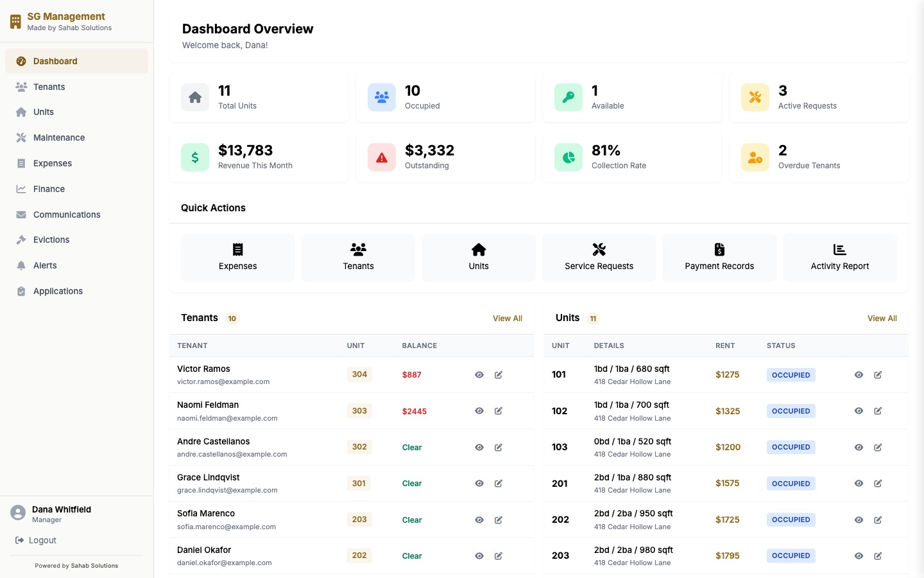Click the Units count badge 11

coord(593,319)
